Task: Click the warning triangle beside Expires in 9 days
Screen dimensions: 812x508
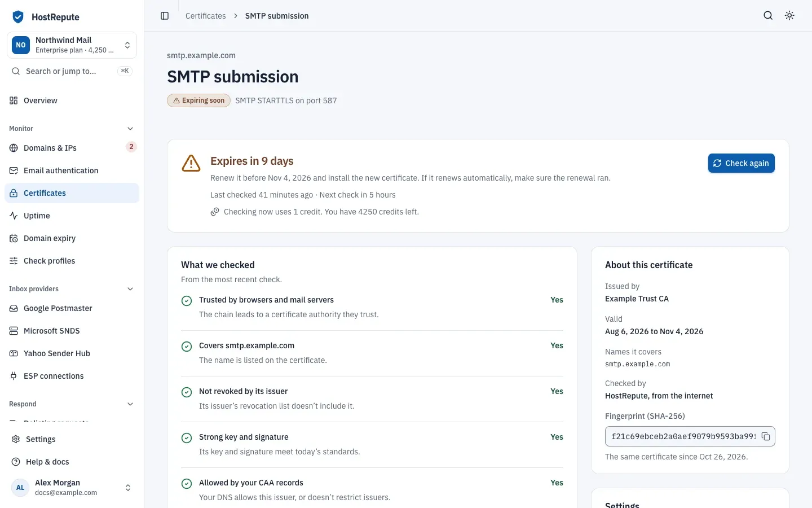Action: (191, 163)
